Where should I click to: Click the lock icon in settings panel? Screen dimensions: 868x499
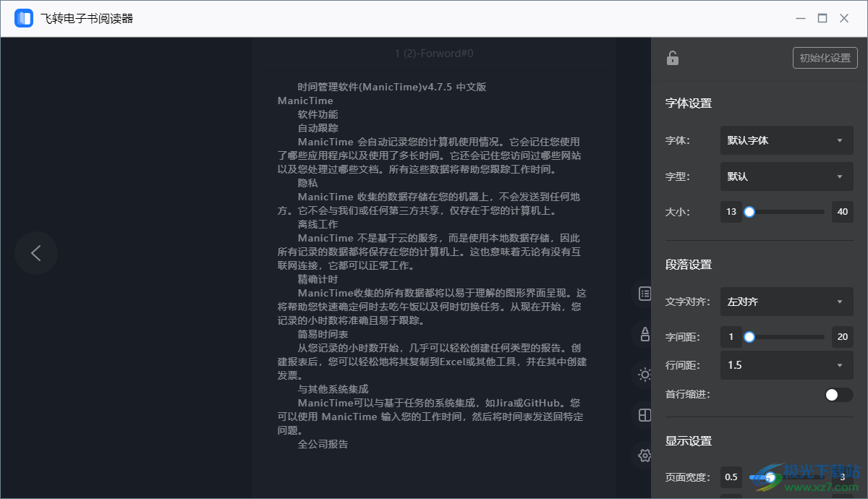pyautogui.click(x=673, y=59)
